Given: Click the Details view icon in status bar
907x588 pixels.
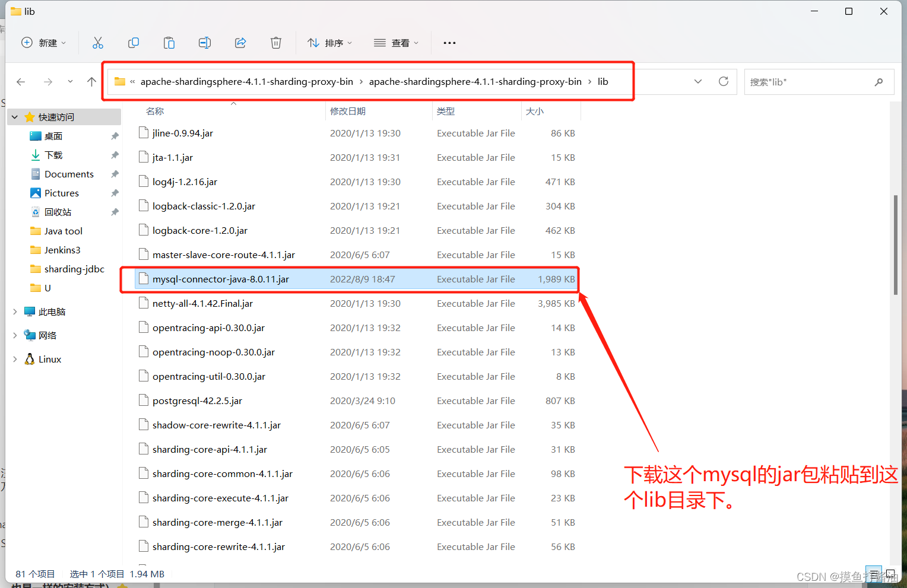Looking at the screenshot, I should 873,574.
